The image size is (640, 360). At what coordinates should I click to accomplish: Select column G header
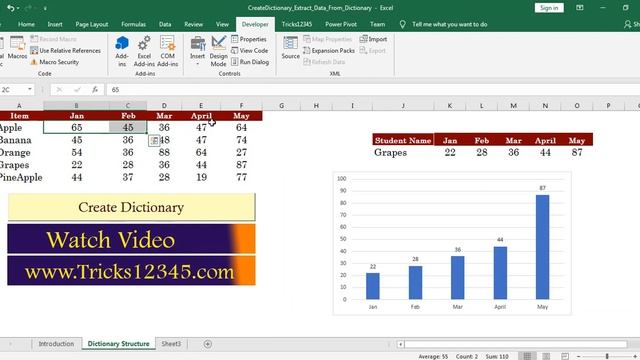281,106
